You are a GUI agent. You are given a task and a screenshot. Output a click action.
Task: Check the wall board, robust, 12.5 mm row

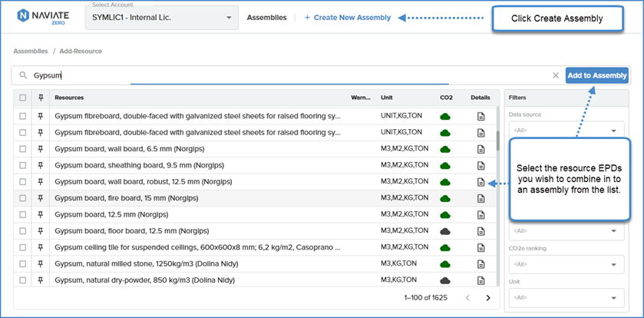[22, 181]
